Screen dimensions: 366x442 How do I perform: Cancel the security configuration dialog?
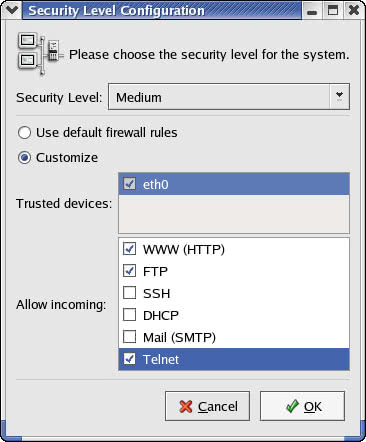tap(207, 406)
